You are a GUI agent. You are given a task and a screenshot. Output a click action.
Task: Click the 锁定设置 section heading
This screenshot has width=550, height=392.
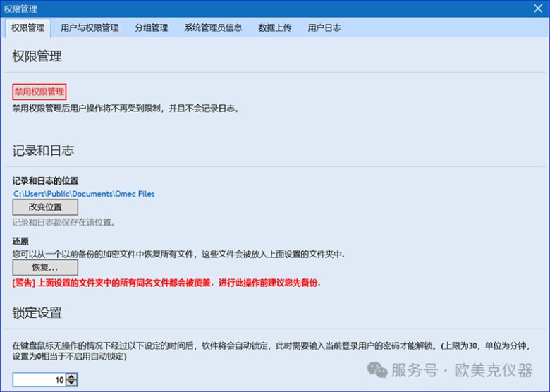(x=37, y=312)
